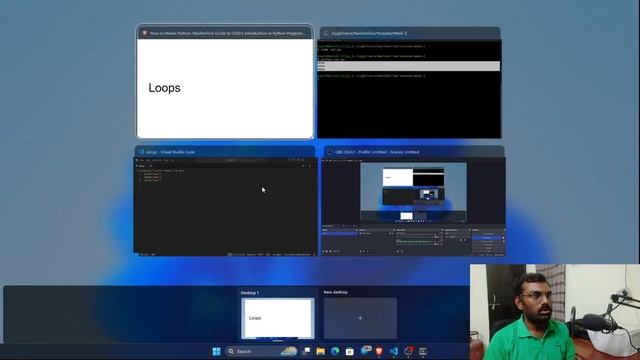This screenshot has width=640, height=360.
Task: Open Microsoft Store from the taskbar
Action: click(350, 351)
